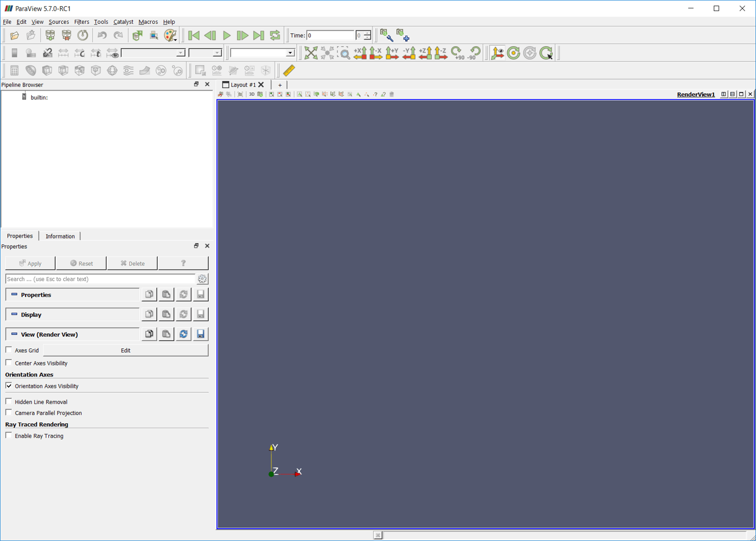Viewport: 756px width, 541px height.
Task: Click the yellow ruler tool icon
Action: click(289, 71)
